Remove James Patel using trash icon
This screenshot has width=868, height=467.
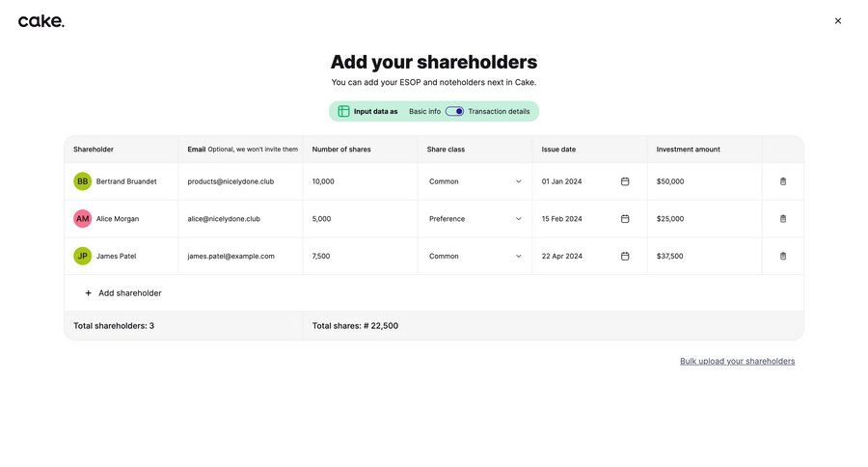(783, 257)
